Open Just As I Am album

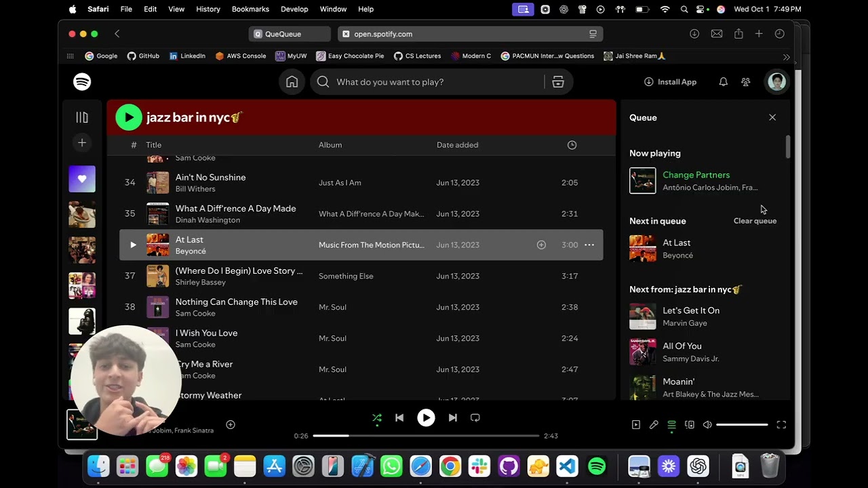coord(340,182)
